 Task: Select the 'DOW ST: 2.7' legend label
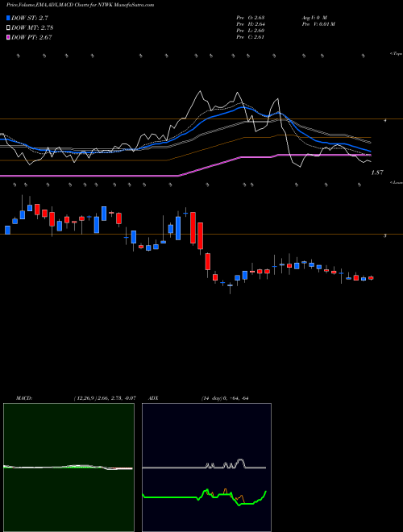(30, 18)
